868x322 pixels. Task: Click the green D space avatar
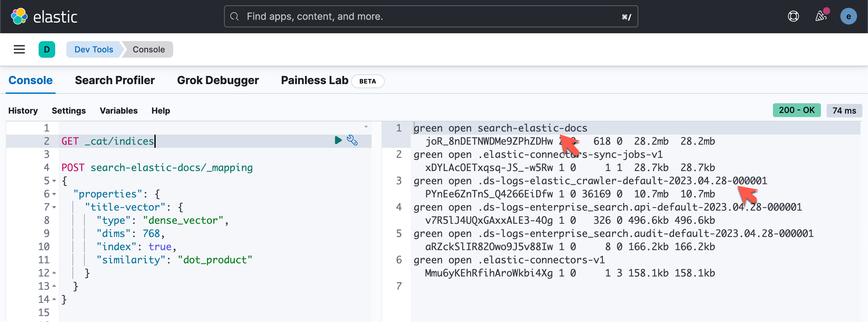[x=47, y=50]
